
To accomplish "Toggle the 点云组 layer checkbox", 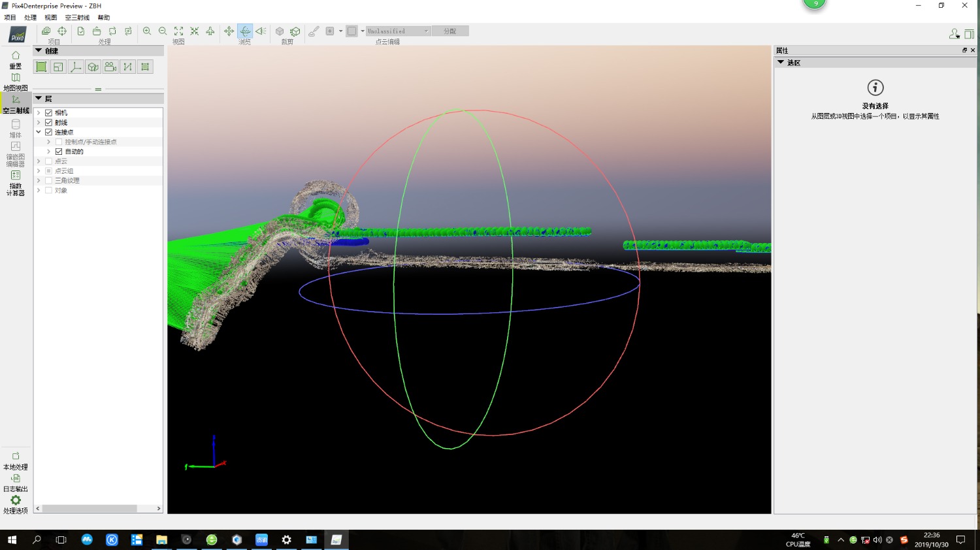I will pos(49,170).
